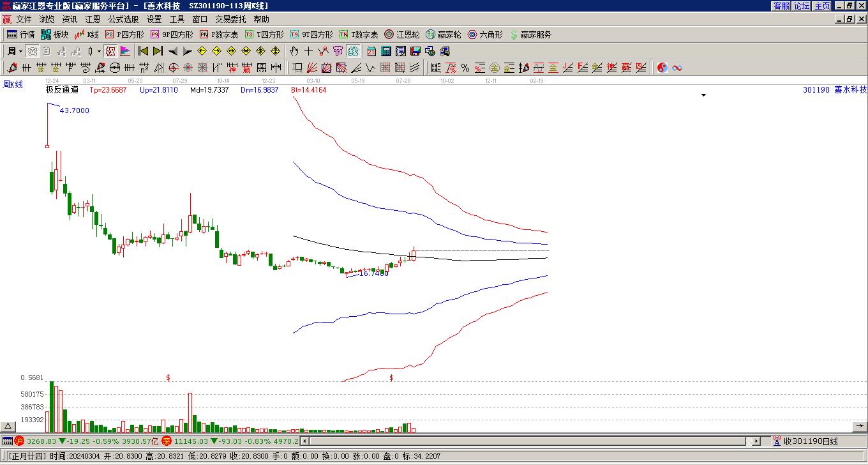Click the 论坛 forum link

[x=802, y=6]
